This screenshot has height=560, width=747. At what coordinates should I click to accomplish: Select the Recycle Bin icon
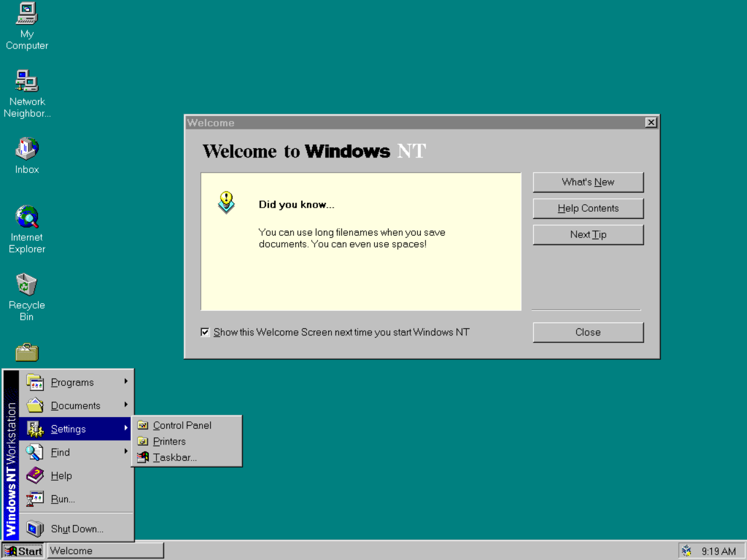[x=27, y=285]
